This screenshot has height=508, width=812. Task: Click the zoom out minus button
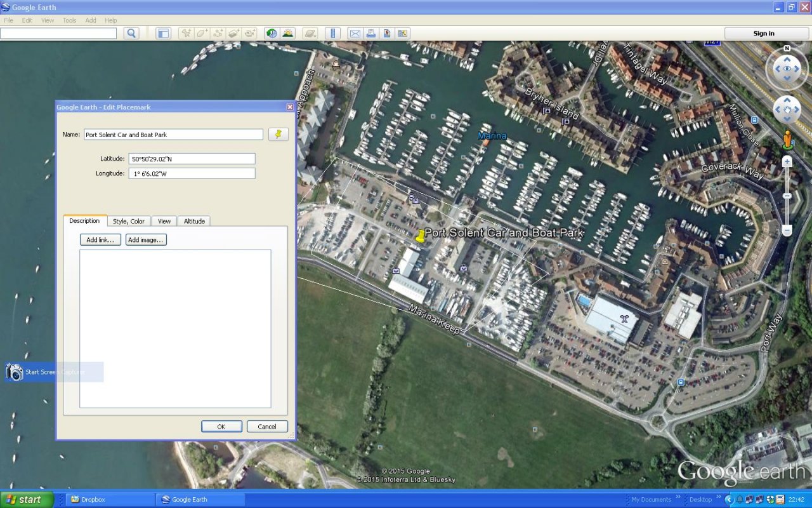click(x=787, y=230)
